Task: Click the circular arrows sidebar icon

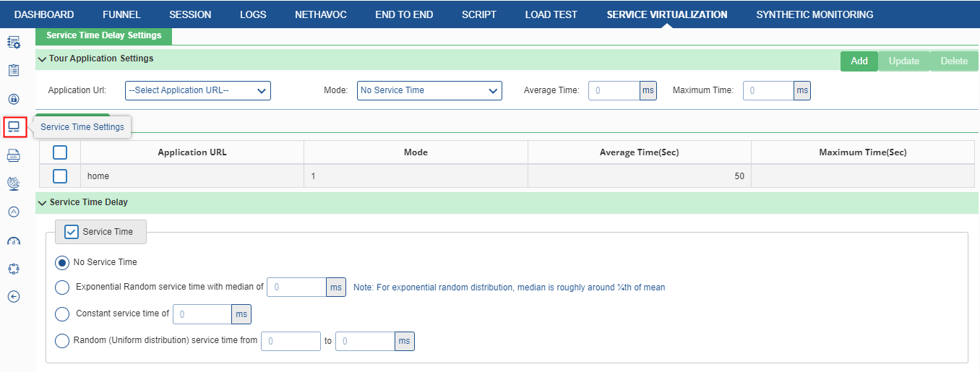Action: (x=13, y=269)
